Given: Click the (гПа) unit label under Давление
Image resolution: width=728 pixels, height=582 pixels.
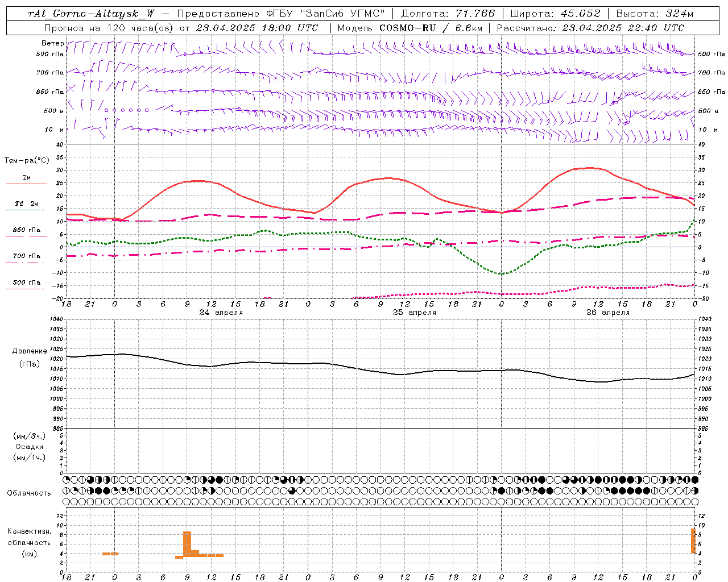Looking at the screenshot, I should pyautogui.click(x=30, y=364).
